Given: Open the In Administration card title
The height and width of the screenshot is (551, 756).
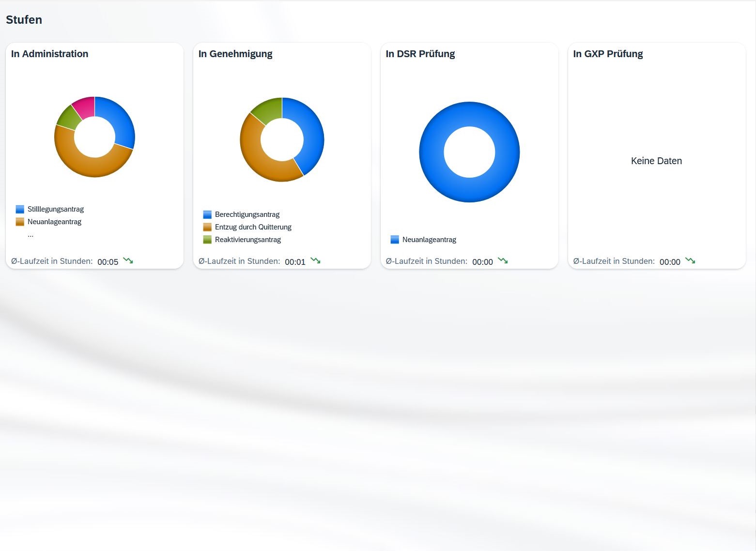Looking at the screenshot, I should (49, 54).
